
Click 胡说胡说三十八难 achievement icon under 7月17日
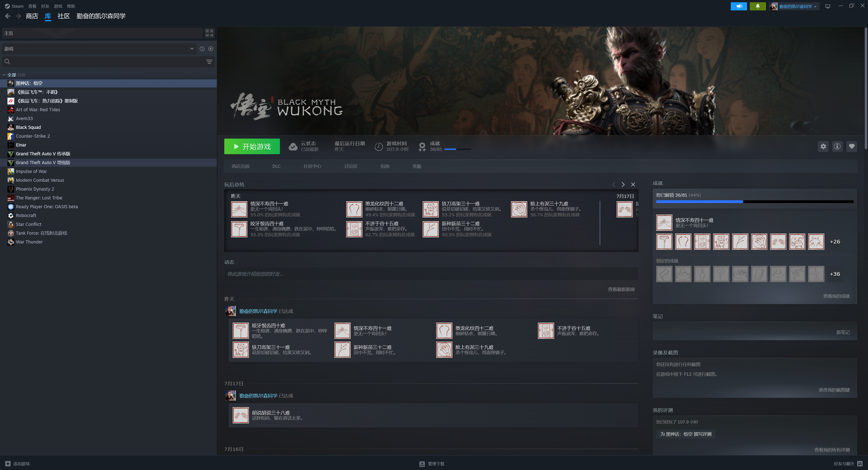click(241, 416)
